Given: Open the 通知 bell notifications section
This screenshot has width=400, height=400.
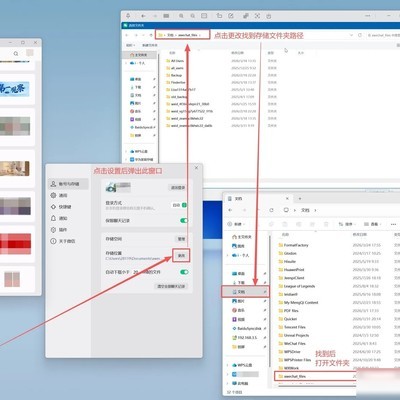Looking at the screenshot, I should tap(59, 218).
